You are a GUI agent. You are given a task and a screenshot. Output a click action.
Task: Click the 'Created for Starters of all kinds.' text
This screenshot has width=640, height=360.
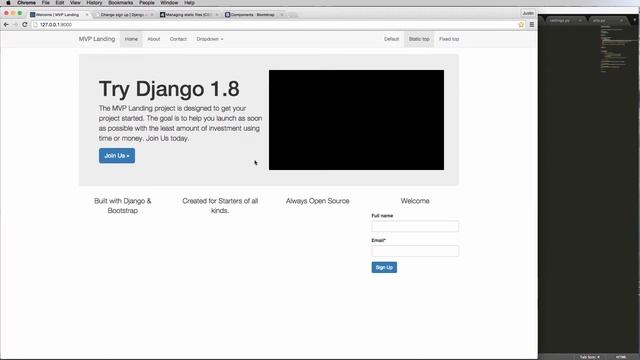[x=220, y=206]
